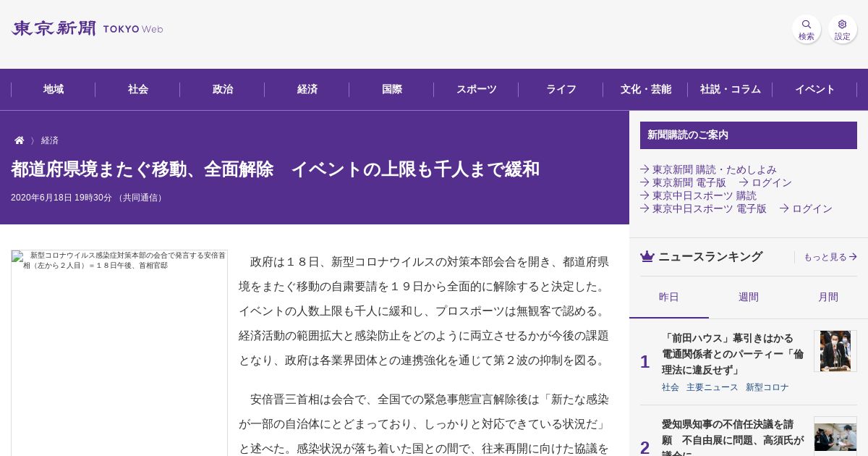The width and height of the screenshot is (868, 456).
Task: Open the 文化・芸能 menu
Action: [646, 90]
